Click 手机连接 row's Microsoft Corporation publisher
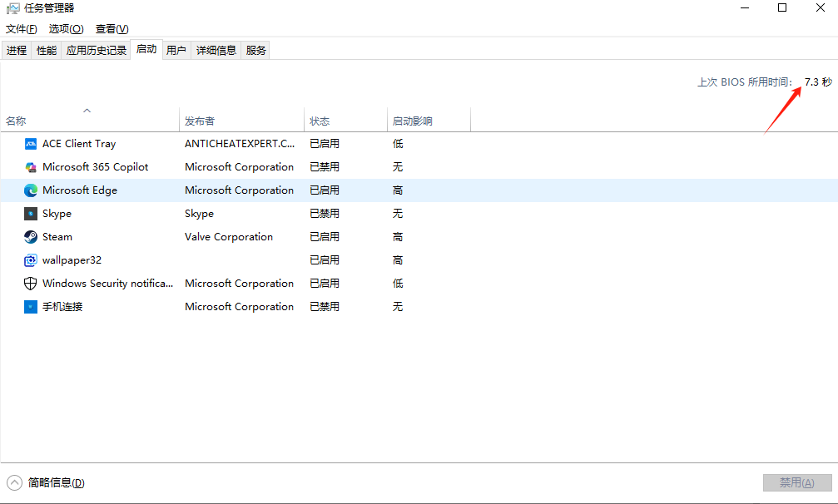Screen dimensions: 838x504 point(239,306)
